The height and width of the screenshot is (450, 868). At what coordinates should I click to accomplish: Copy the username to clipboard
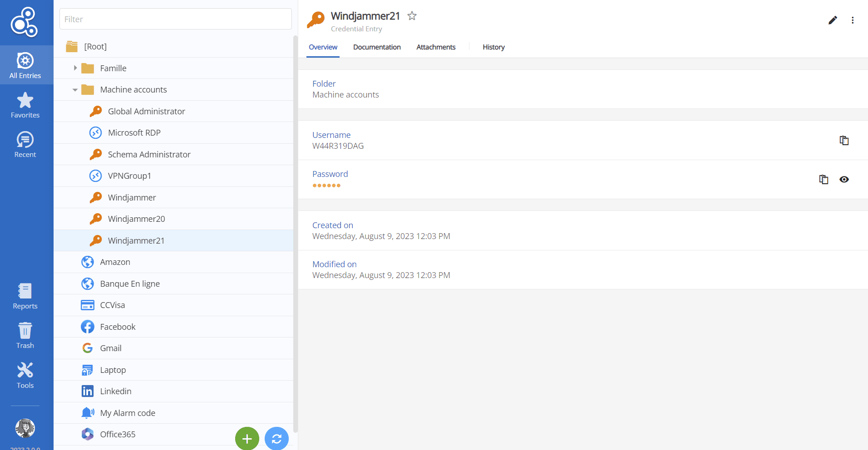tap(844, 141)
